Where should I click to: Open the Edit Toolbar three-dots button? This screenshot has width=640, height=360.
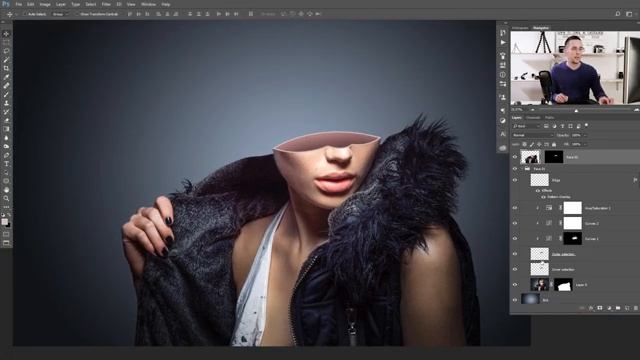tap(6, 207)
